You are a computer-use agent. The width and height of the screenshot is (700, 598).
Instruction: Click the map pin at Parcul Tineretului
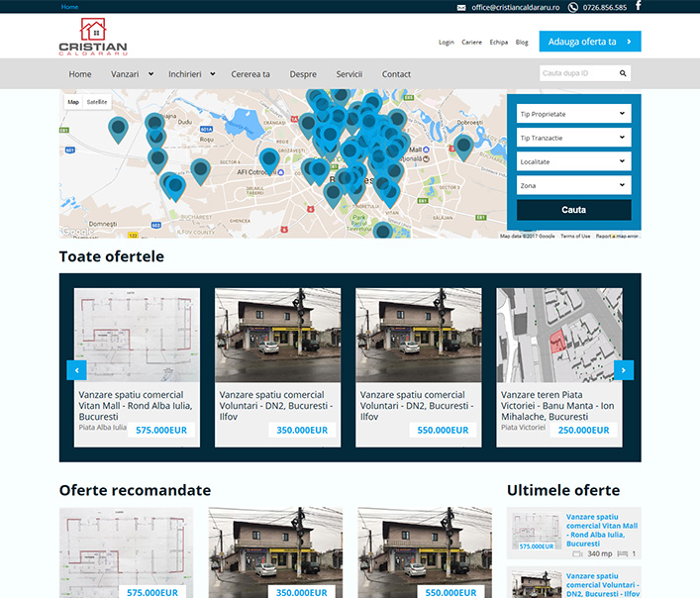382,231
